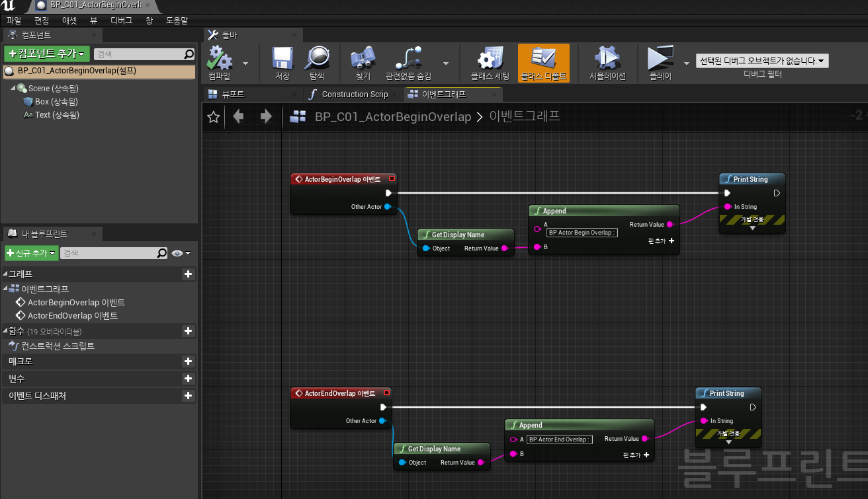Click the Browse (탐색) magnifier icon
Screen dimensions: 868x499
click(317, 58)
